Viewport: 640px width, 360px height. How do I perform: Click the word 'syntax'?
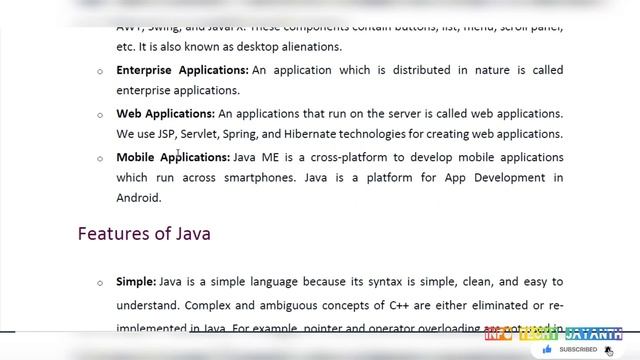(x=385, y=282)
